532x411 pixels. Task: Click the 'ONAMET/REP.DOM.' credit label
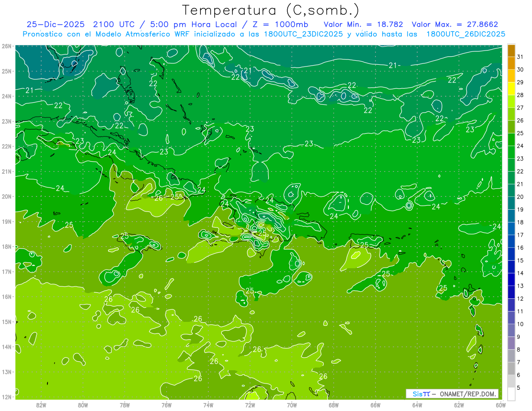pyautogui.click(x=469, y=394)
